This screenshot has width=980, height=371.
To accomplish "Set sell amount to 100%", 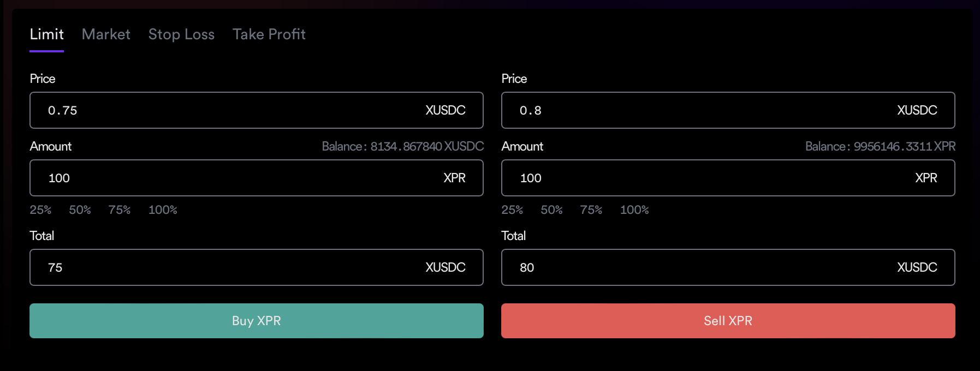I will pos(634,210).
